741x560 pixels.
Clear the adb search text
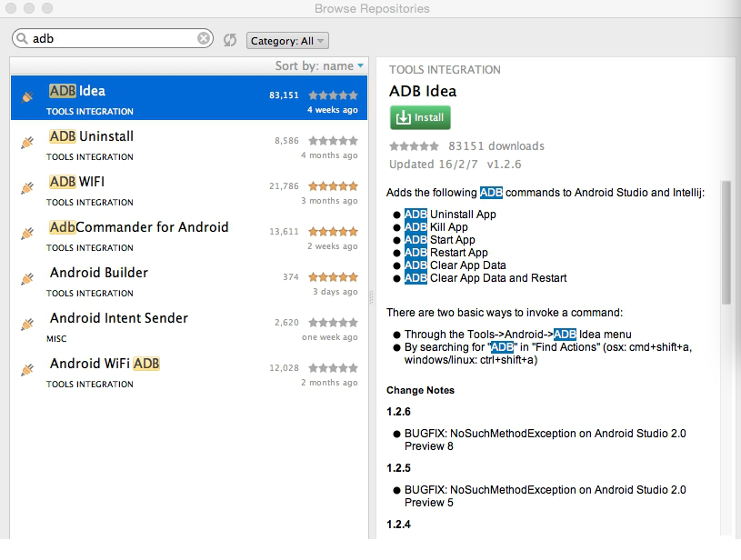(x=204, y=38)
